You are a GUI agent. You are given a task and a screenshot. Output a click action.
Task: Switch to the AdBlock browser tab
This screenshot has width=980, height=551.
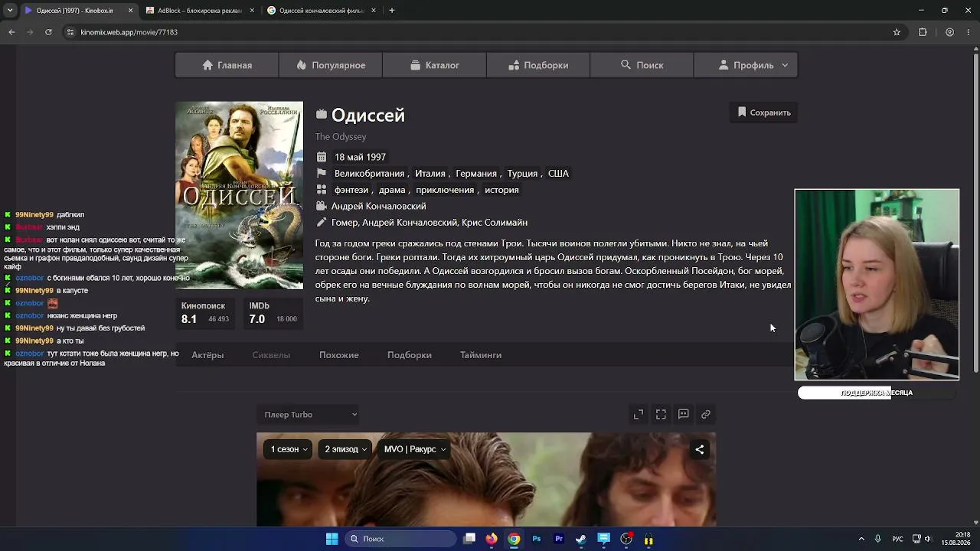click(199, 11)
